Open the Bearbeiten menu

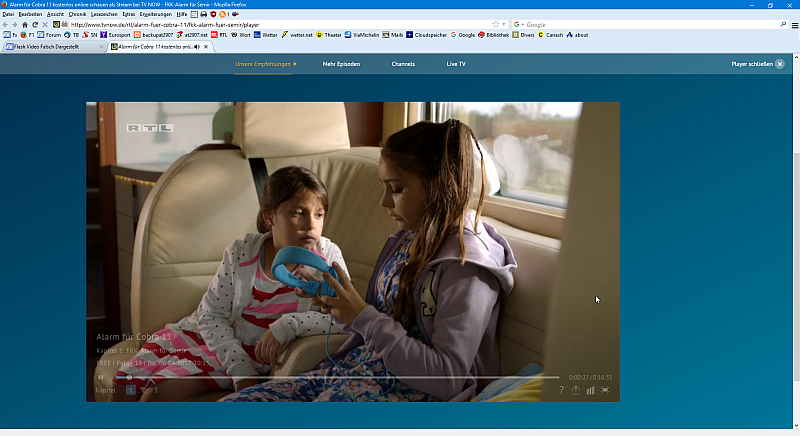(30, 14)
